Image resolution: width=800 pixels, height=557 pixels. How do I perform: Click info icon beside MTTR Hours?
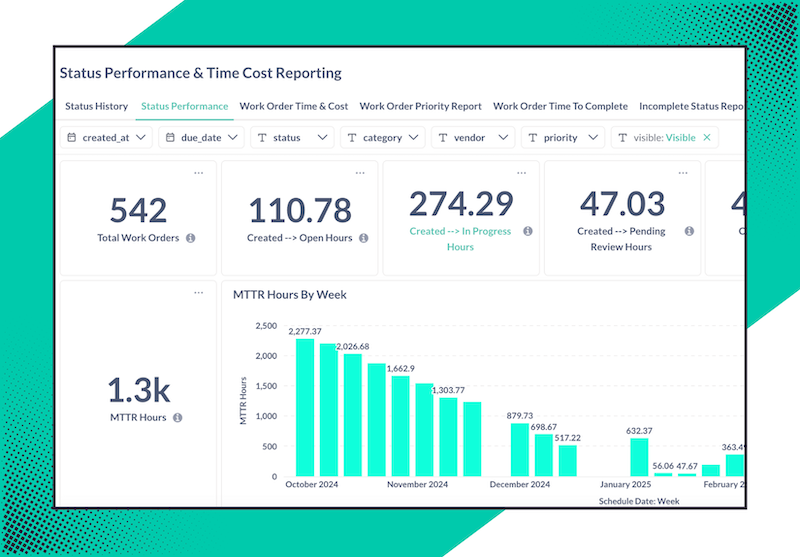(177, 418)
